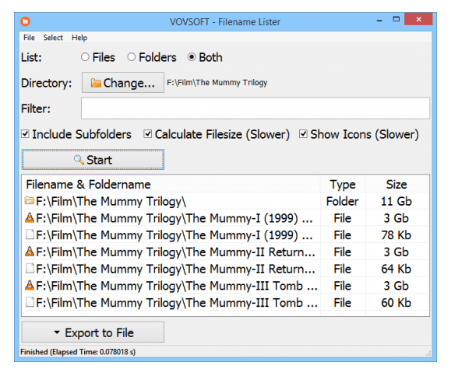This screenshot has width=456, height=370.
Task: Click the 78 Kb size cell
Action: point(396,235)
